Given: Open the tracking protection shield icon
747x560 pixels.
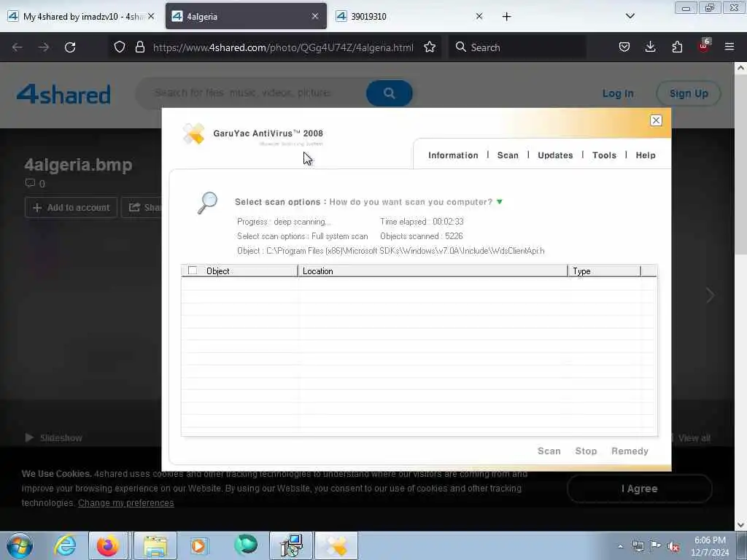Looking at the screenshot, I should coord(120,47).
